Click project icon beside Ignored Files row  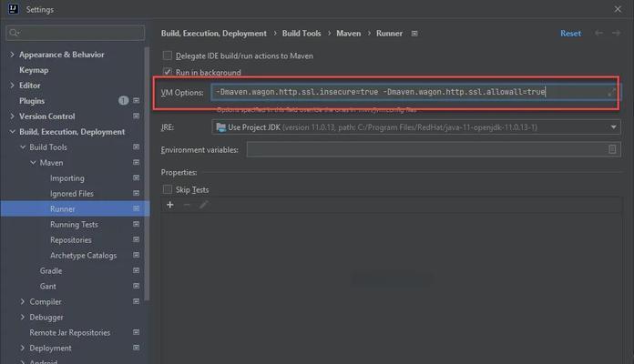click(x=137, y=194)
